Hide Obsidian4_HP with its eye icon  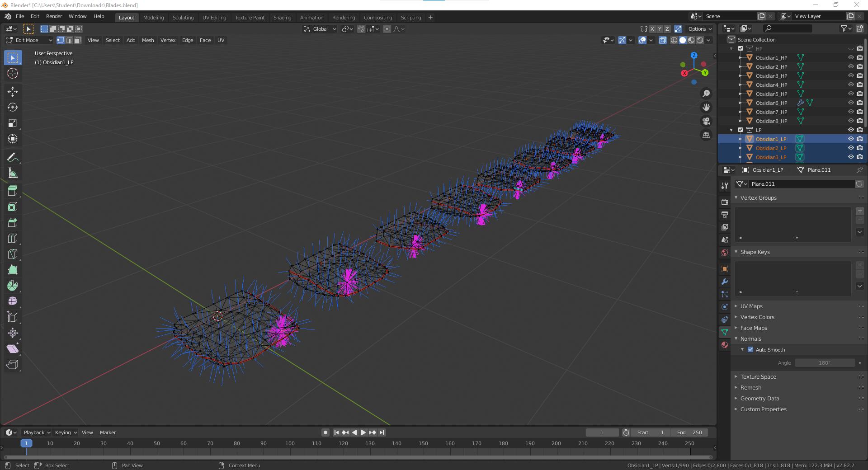[x=851, y=85]
